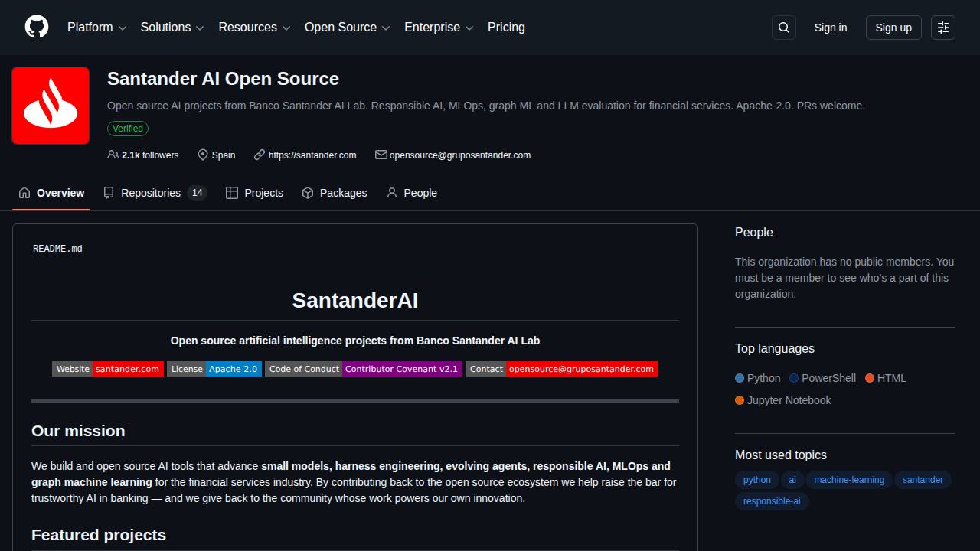The image size is (980, 551).
Task: Expand the Platform menu
Action: point(96,28)
